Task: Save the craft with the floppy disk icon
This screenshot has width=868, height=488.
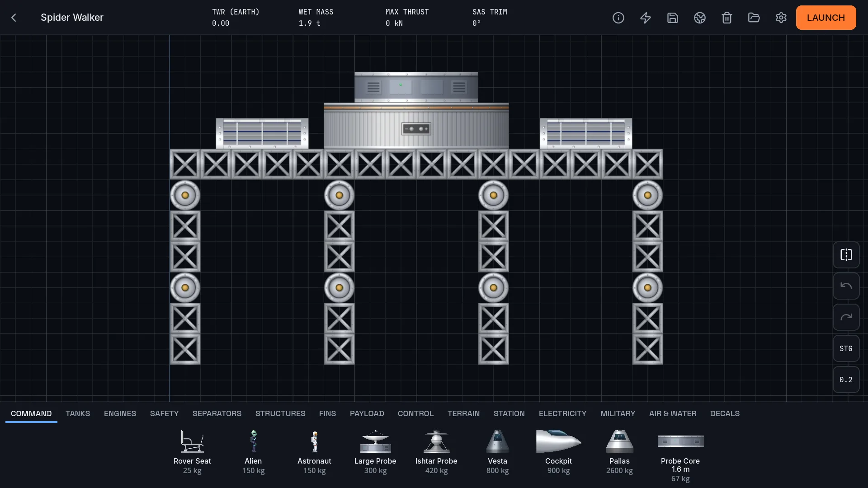Action: [673, 18]
